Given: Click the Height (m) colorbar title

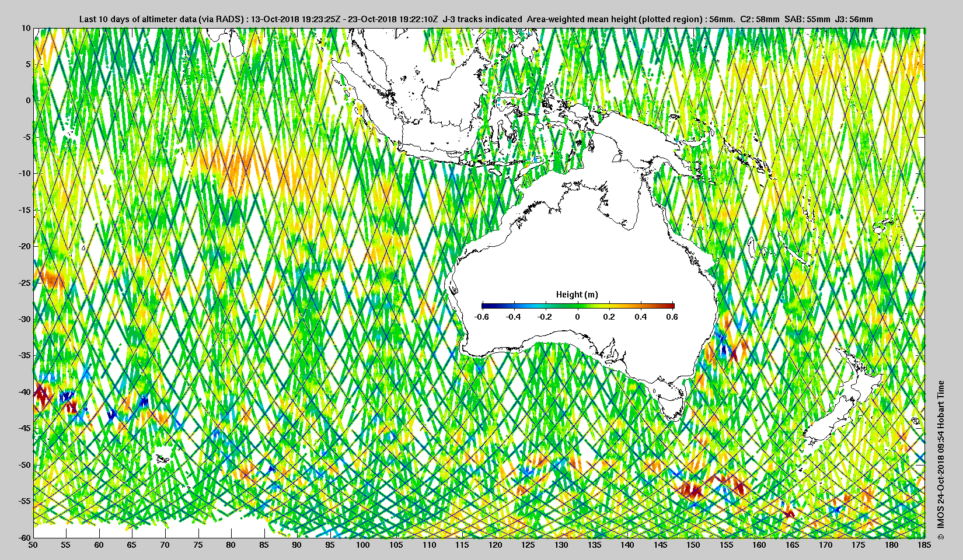Looking at the screenshot, I should (577, 295).
